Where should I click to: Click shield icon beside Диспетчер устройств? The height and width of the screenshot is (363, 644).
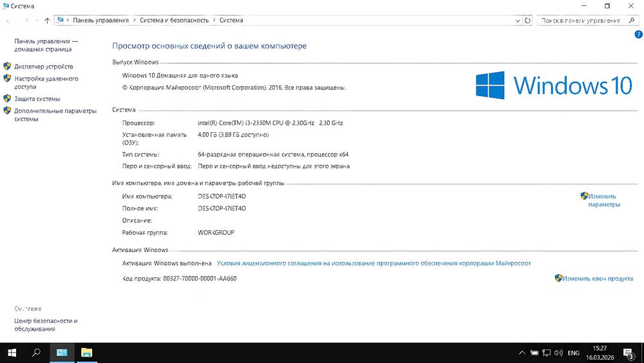point(7,66)
